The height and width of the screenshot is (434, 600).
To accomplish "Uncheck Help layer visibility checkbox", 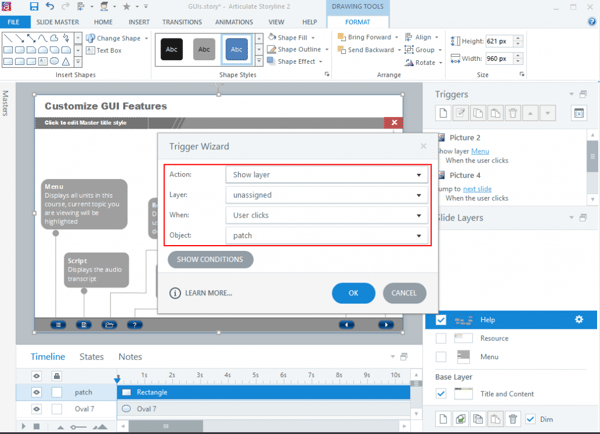I will [x=441, y=320].
